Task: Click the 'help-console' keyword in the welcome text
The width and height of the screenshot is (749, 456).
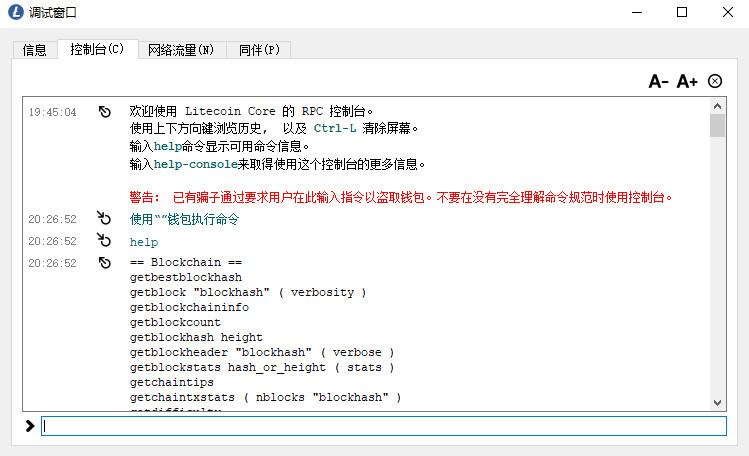Action: point(196,164)
